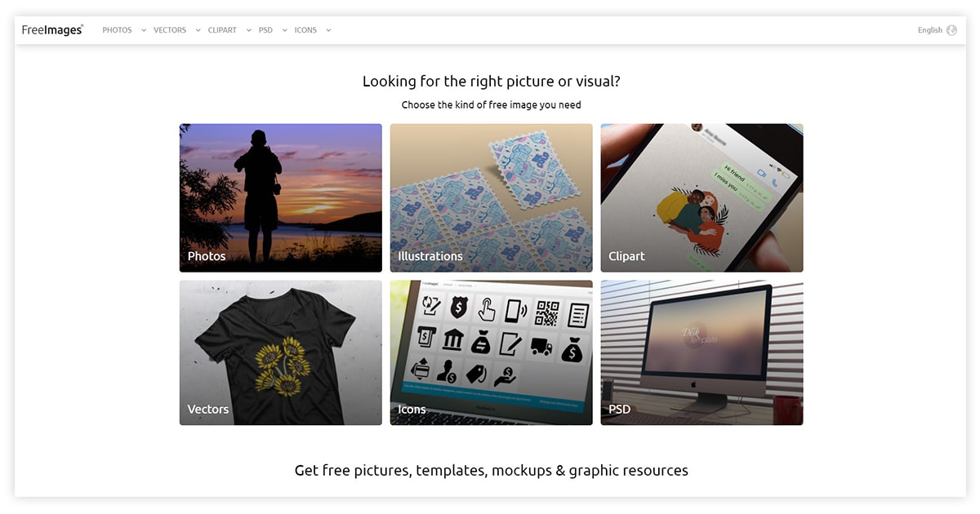The width and height of the screenshot is (980, 514).
Task: Open the Illustrations stamps thumbnail
Action: (x=492, y=197)
